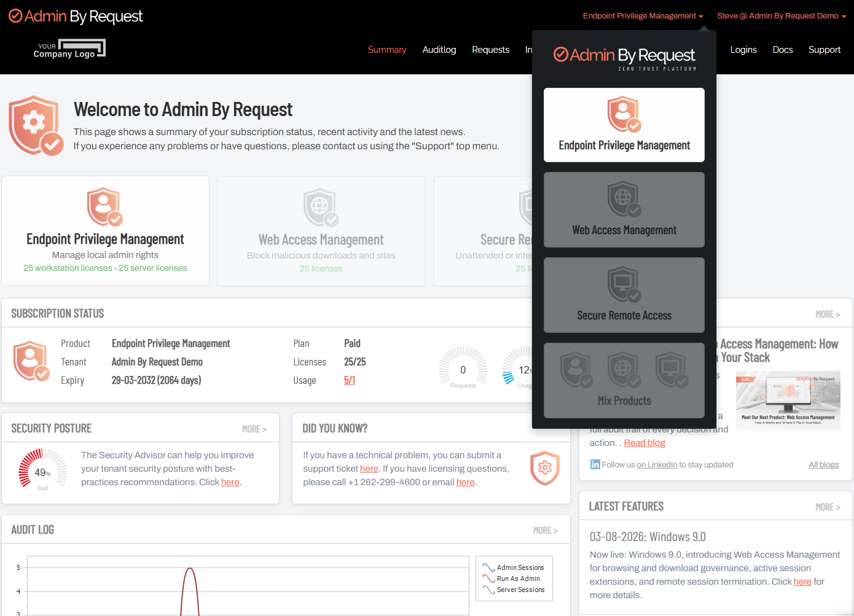
Task: Click the '03-08-2026: Windows 9.0' feature heading
Action: (648, 537)
